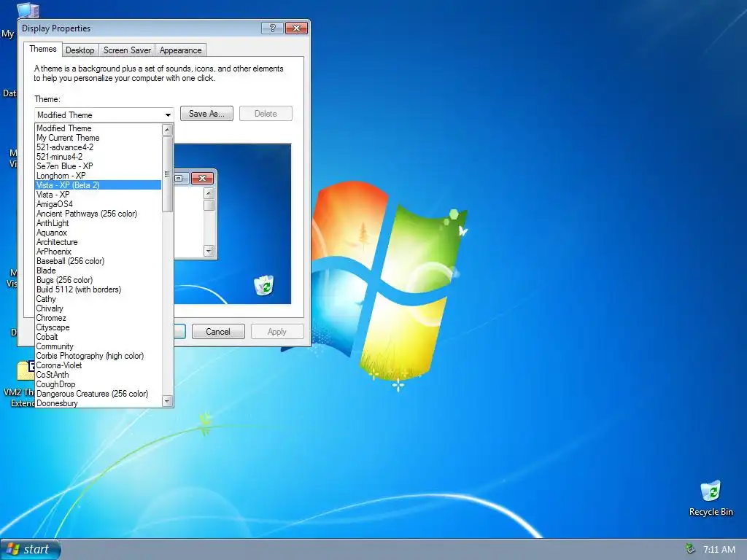Select the Cathy theme
Image resolution: width=747 pixels, height=560 pixels.
[98, 299]
